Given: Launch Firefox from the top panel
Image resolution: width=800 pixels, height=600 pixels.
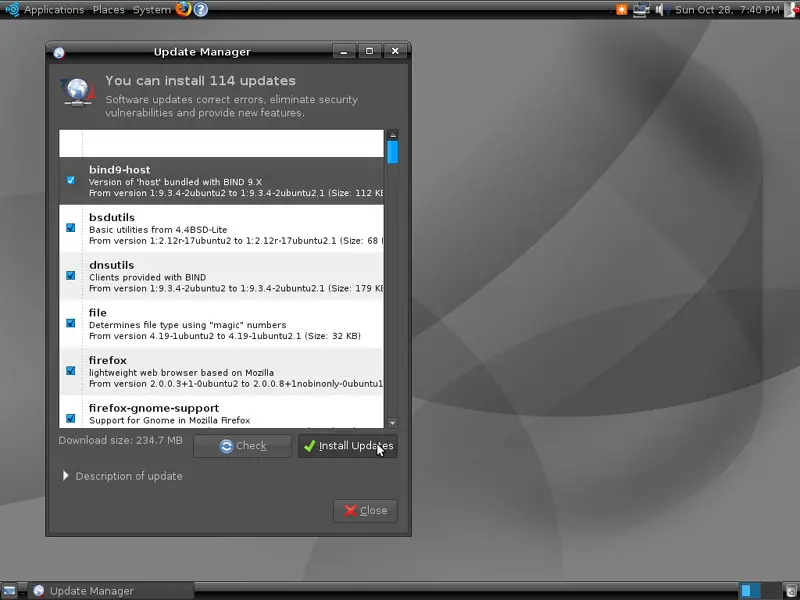Looking at the screenshot, I should point(183,9).
